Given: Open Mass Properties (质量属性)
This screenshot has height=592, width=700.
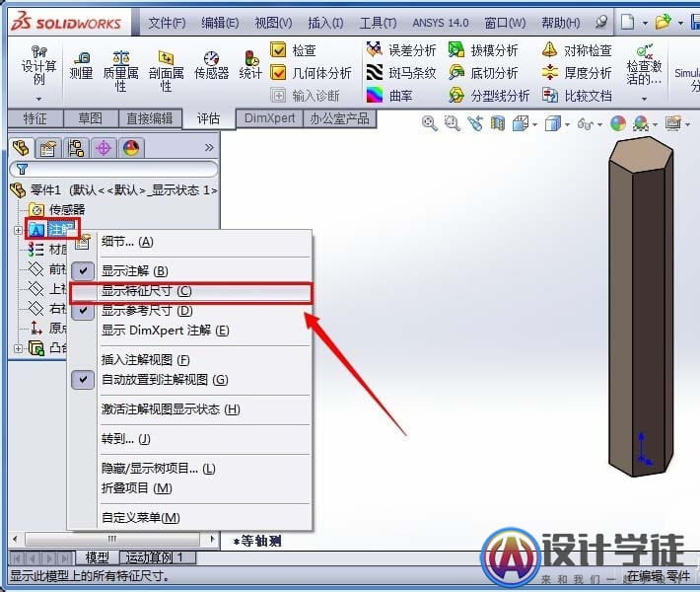Looking at the screenshot, I should [x=120, y=71].
